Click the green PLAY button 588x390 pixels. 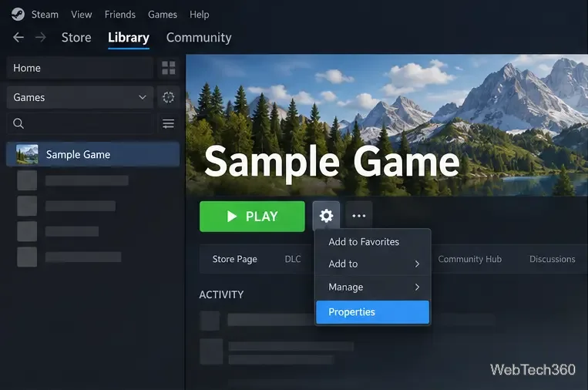[252, 217]
